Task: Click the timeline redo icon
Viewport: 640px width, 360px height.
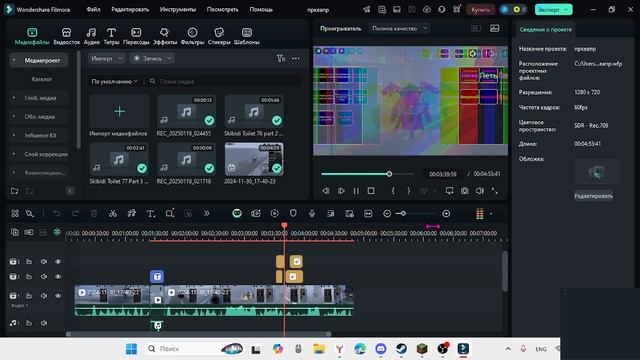Action: (76, 213)
